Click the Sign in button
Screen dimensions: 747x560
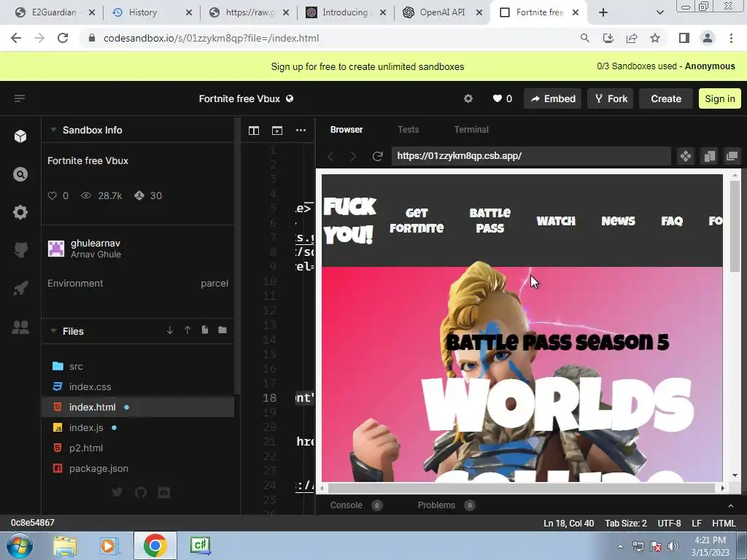point(720,98)
